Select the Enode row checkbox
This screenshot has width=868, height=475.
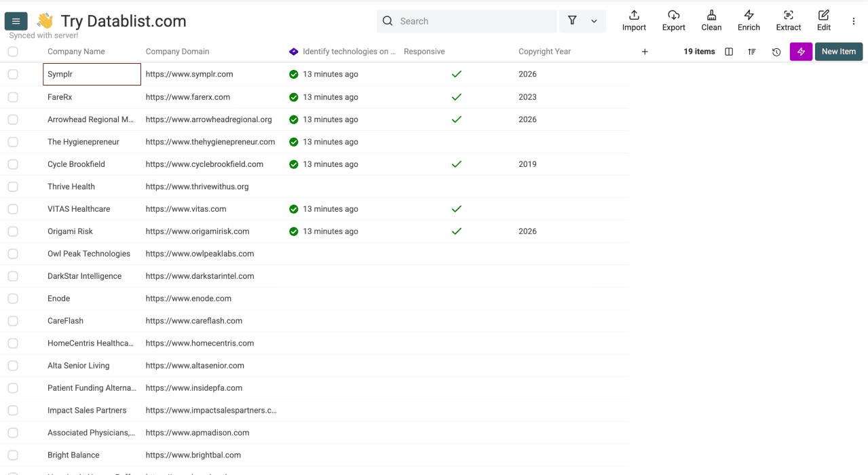(x=12, y=298)
